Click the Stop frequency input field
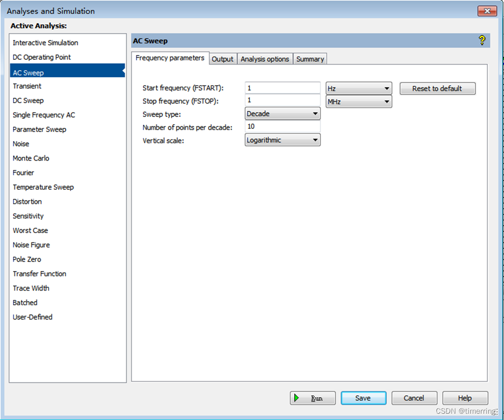Image resolution: width=504 pixels, height=420 pixels. tap(283, 100)
